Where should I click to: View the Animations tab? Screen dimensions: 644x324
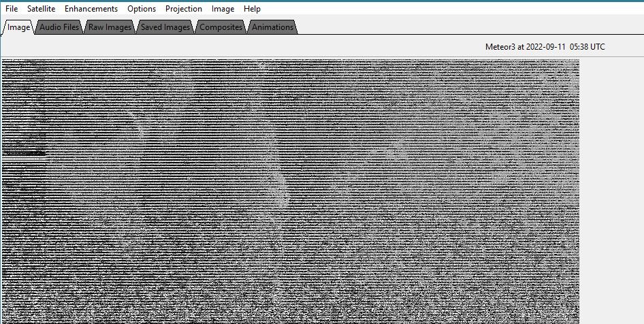[x=272, y=27]
